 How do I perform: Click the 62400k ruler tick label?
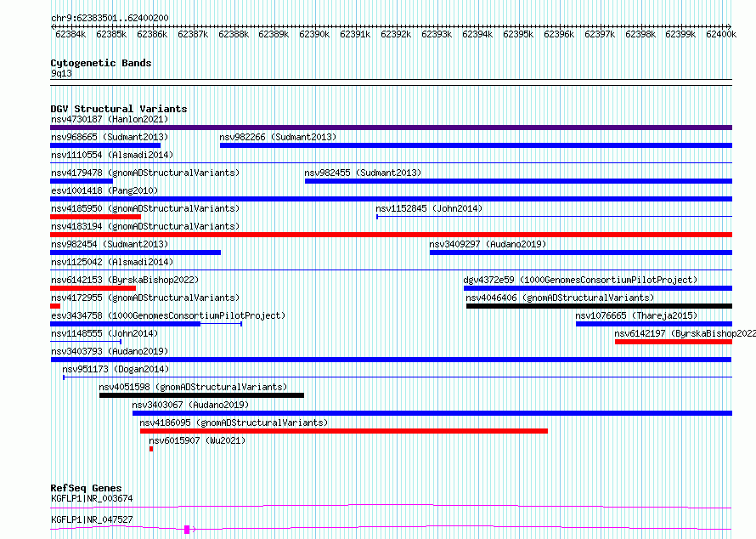coord(721,34)
